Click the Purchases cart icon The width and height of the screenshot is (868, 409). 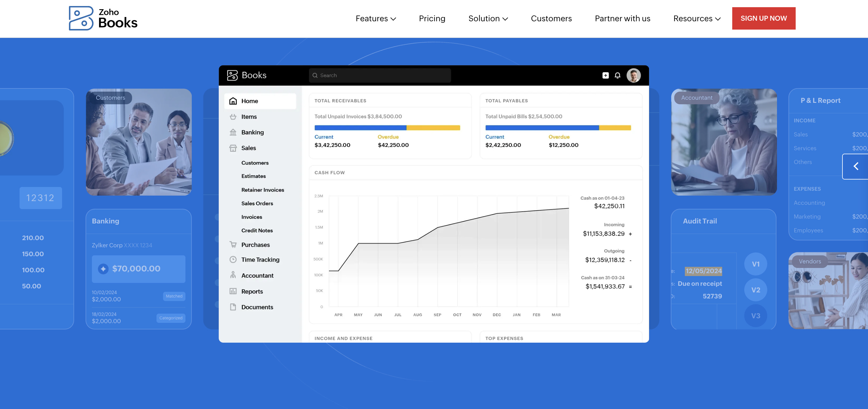point(233,244)
